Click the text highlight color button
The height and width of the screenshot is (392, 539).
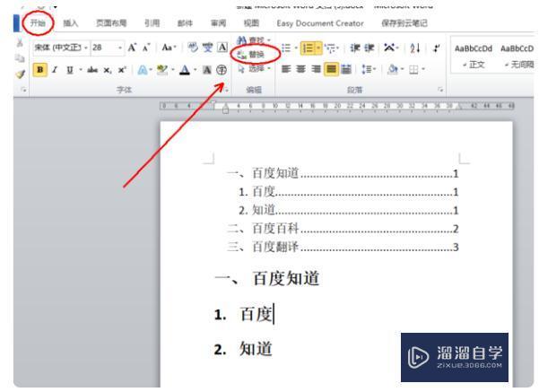click(161, 70)
